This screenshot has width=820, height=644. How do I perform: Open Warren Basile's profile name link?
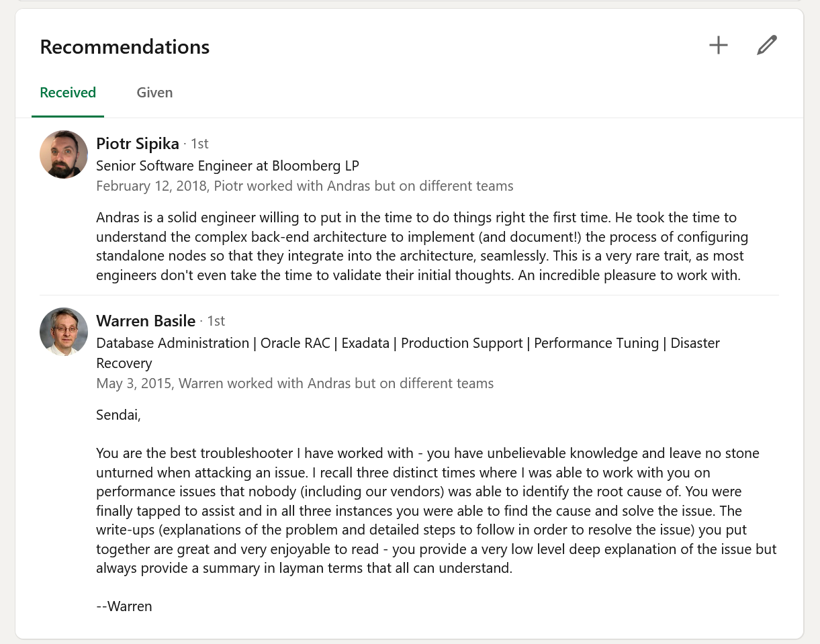[x=146, y=321]
